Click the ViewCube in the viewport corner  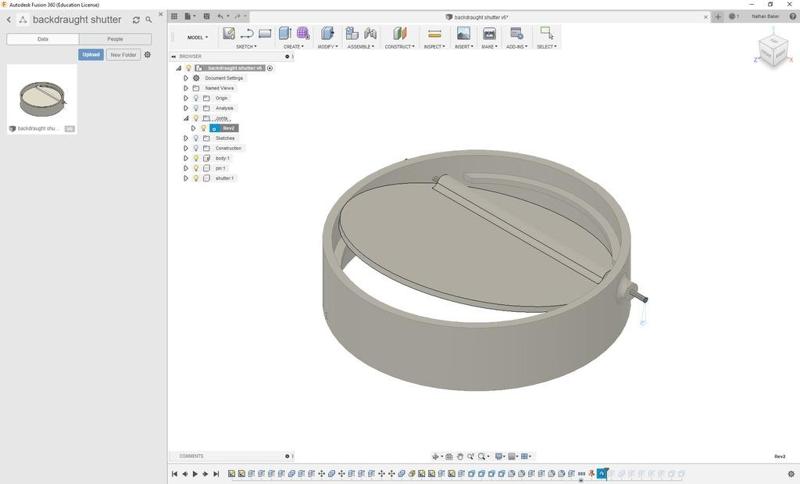coord(772,49)
